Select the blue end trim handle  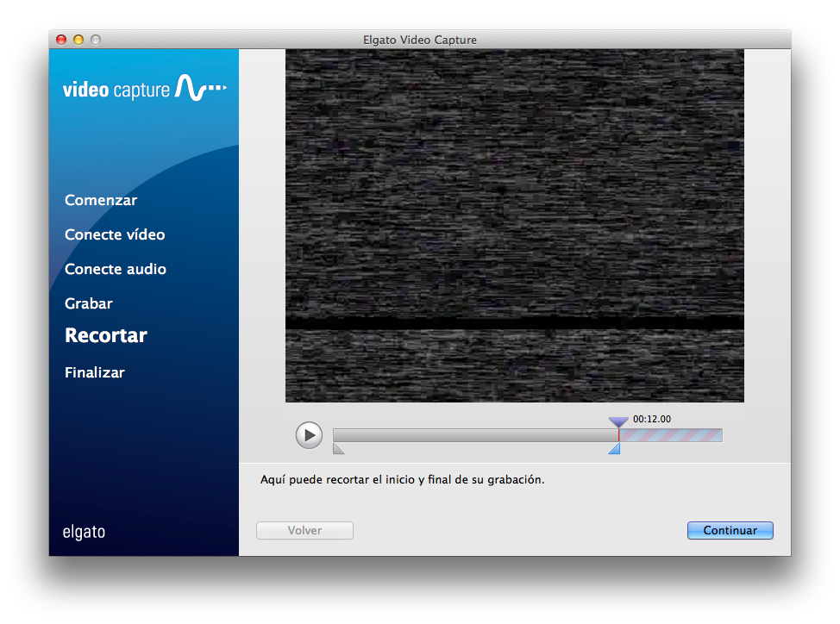tap(615, 449)
